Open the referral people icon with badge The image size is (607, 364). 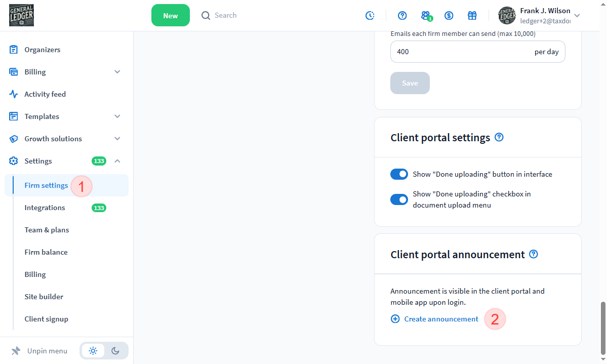pos(426,16)
